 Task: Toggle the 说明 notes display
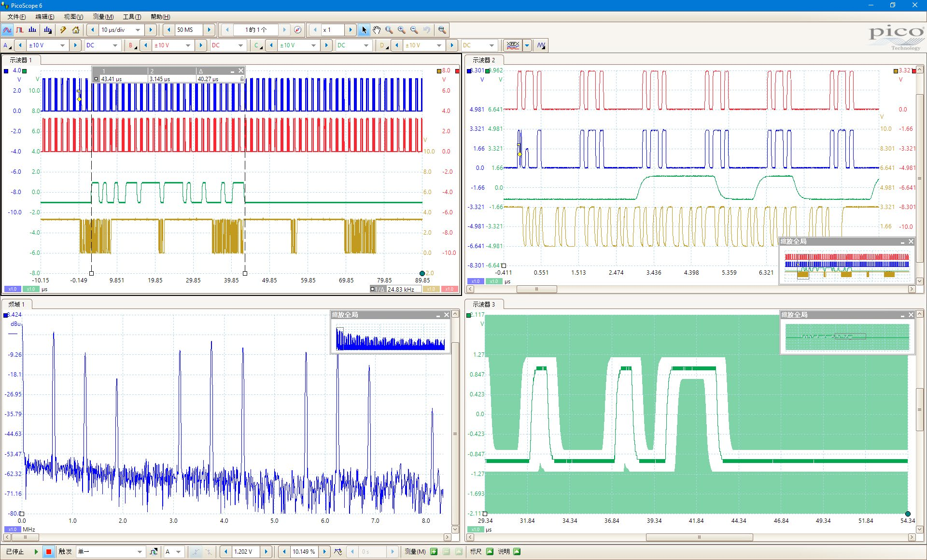[517, 552]
